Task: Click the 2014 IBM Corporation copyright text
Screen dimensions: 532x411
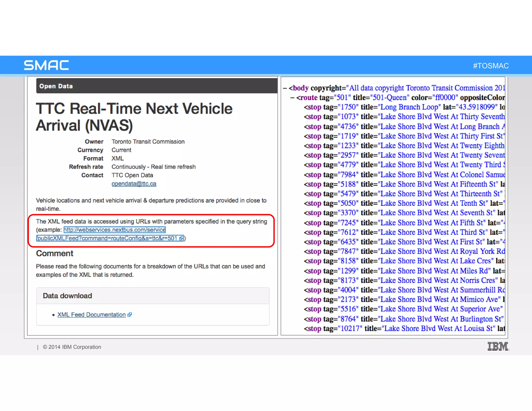Action: [x=72, y=347]
